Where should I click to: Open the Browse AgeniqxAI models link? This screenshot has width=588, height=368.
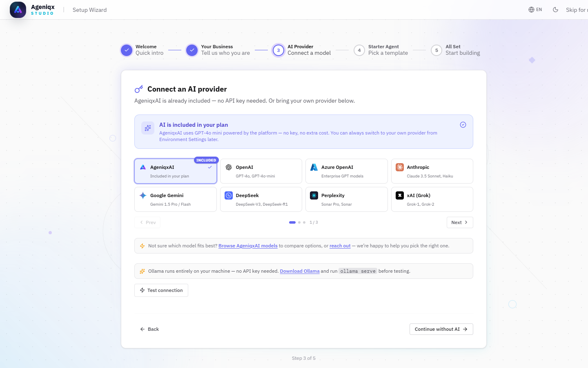pos(248,246)
